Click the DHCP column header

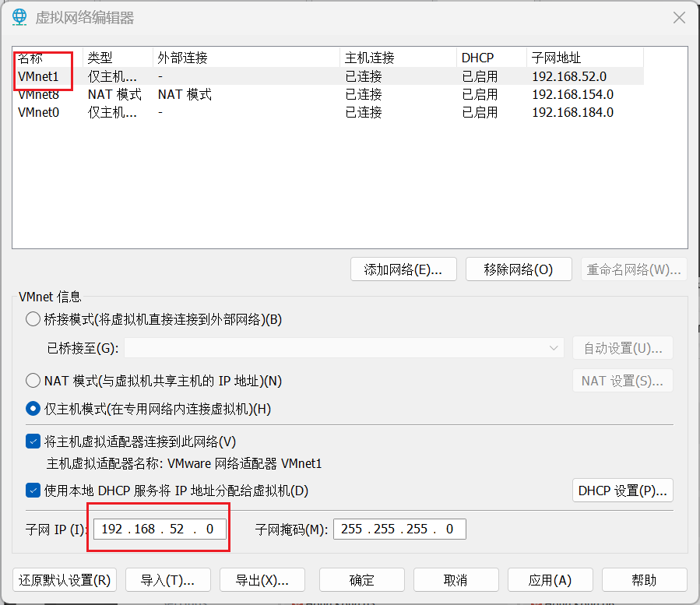(x=491, y=58)
